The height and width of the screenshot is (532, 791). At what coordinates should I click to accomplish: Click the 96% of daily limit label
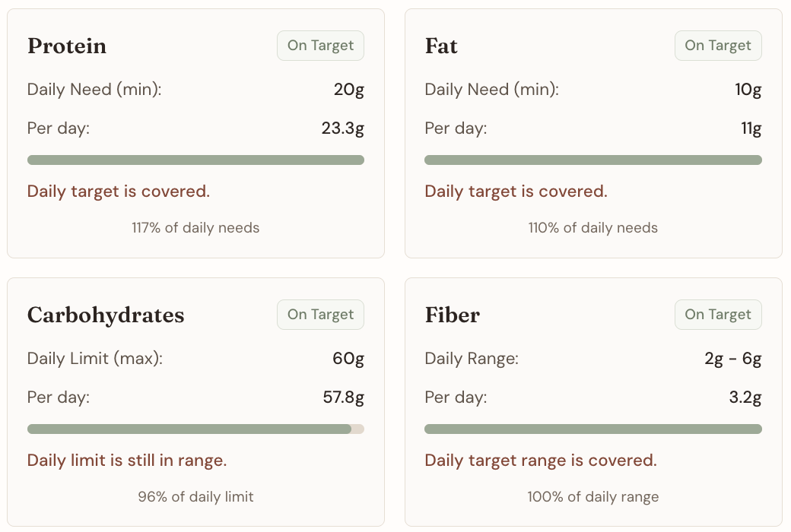coord(195,496)
